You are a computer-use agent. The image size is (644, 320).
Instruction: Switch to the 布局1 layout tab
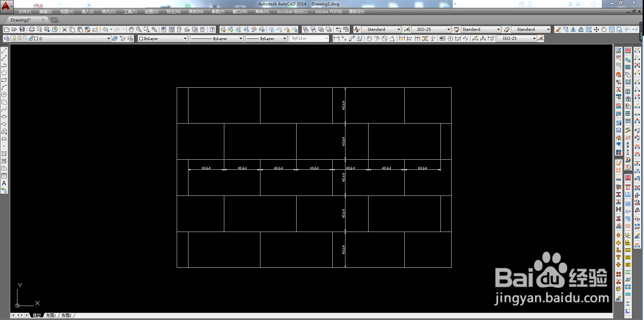tap(51, 315)
